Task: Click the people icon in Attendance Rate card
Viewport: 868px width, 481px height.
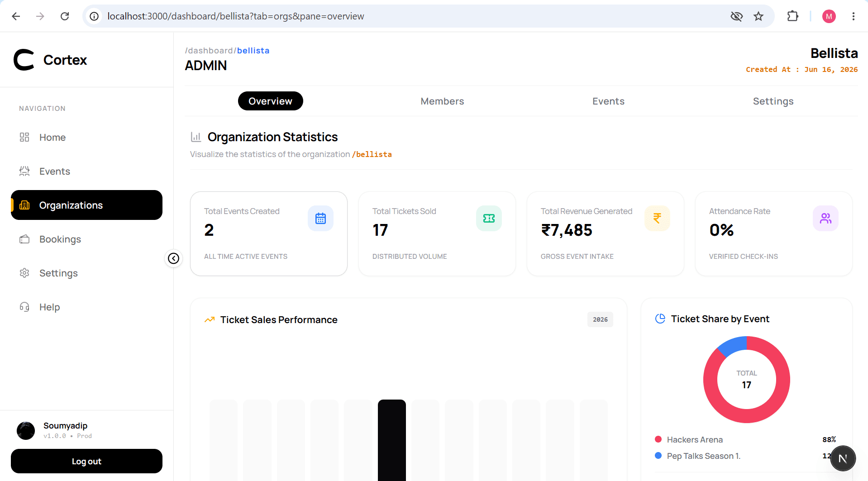Action: 825,219
